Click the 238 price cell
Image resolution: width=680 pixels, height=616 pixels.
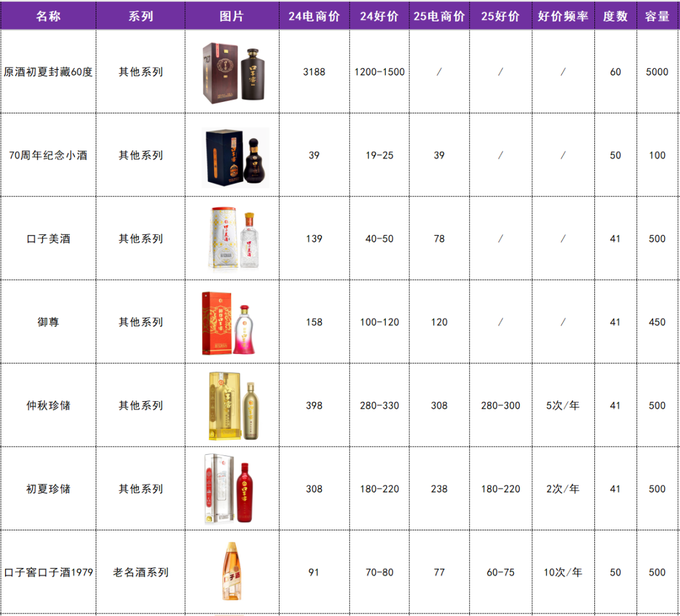439,489
